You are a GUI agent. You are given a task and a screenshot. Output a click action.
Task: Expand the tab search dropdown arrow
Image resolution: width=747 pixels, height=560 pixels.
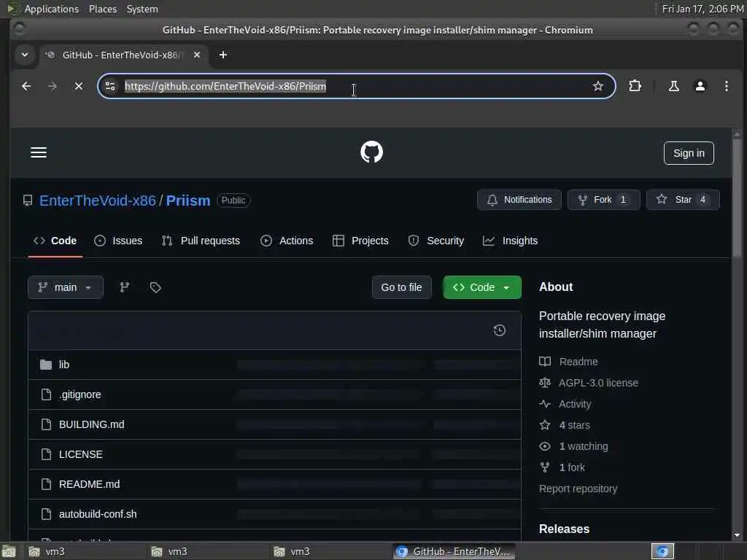pyautogui.click(x=25, y=55)
